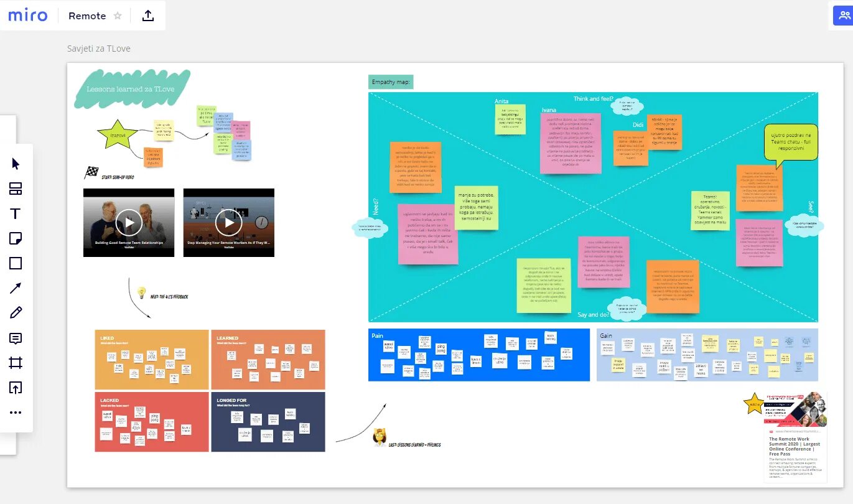The image size is (853, 504).
Task: Select the Text tool
Action: 16,213
